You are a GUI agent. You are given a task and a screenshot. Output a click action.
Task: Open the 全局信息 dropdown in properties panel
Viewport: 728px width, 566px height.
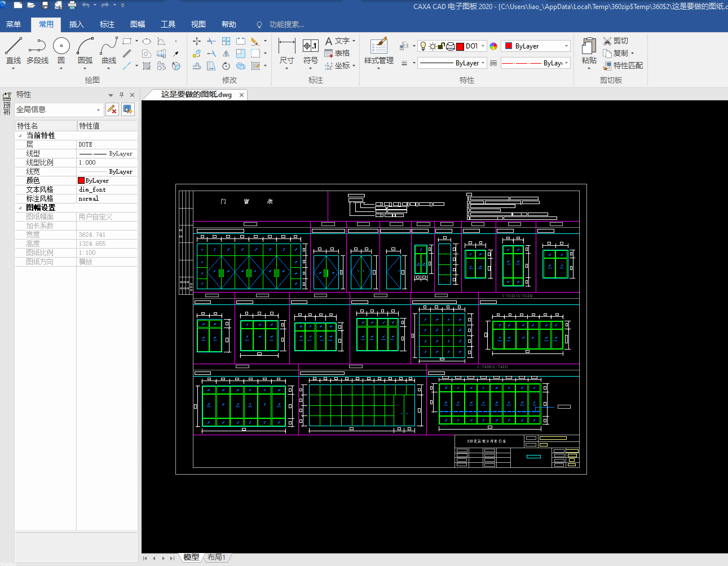point(98,110)
